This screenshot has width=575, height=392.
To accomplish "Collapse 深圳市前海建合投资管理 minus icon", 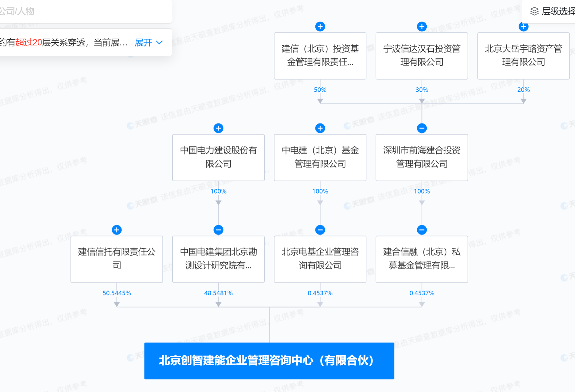I will (421, 128).
